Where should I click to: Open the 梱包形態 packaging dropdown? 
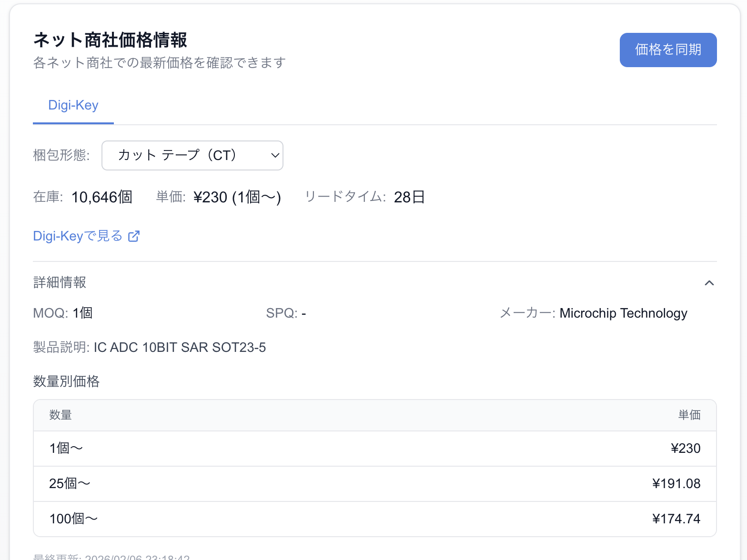tap(192, 155)
